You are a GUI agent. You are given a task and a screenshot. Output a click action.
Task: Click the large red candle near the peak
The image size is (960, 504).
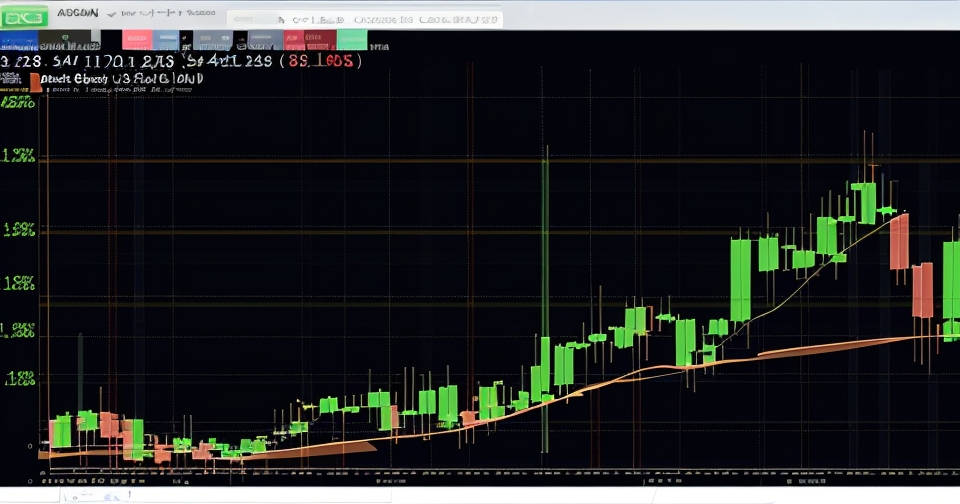pyautogui.click(x=900, y=241)
